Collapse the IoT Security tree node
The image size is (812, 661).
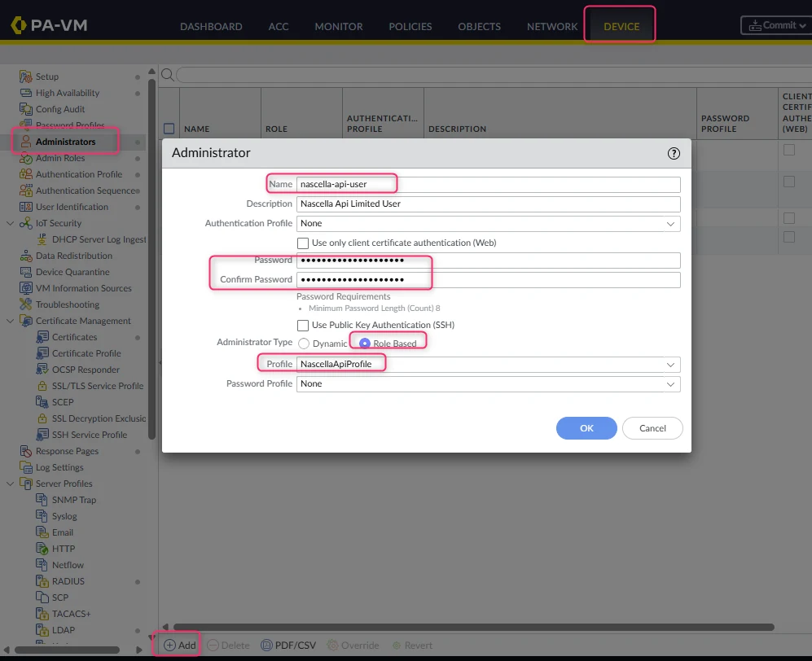(x=10, y=223)
